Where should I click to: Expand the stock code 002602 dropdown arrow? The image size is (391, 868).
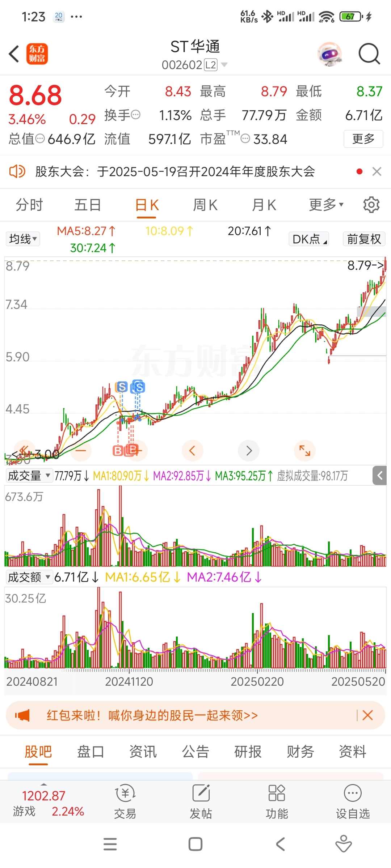point(224,65)
